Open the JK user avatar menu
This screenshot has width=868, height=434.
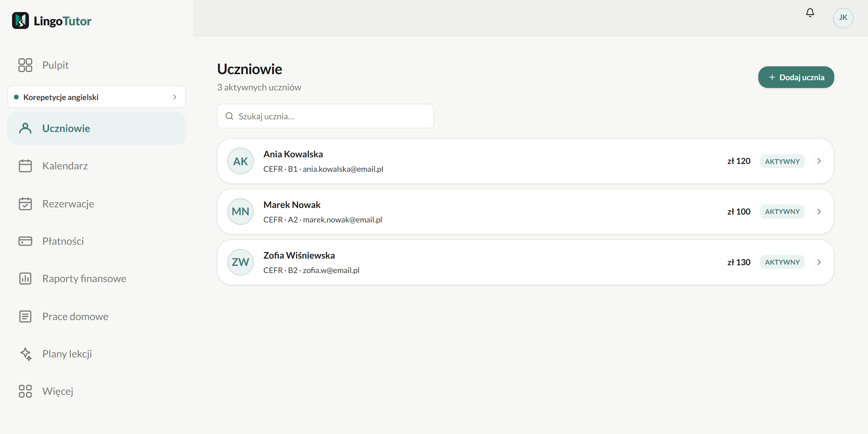coord(843,17)
